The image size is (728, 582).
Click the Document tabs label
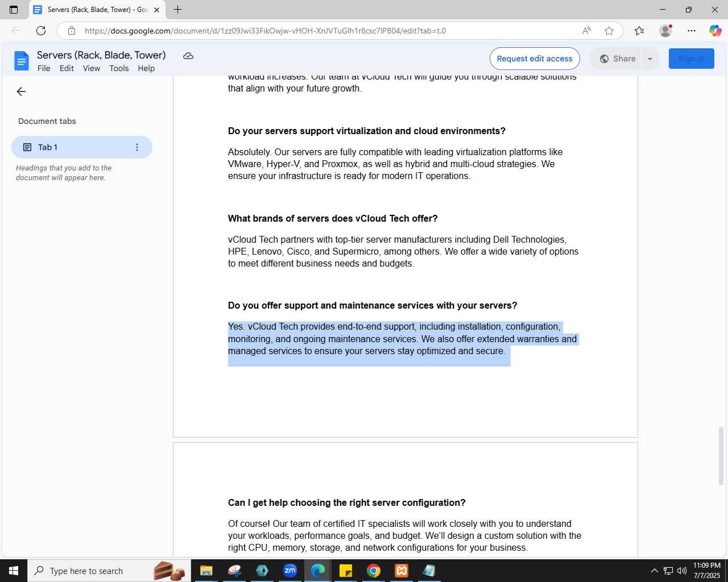click(47, 121)
